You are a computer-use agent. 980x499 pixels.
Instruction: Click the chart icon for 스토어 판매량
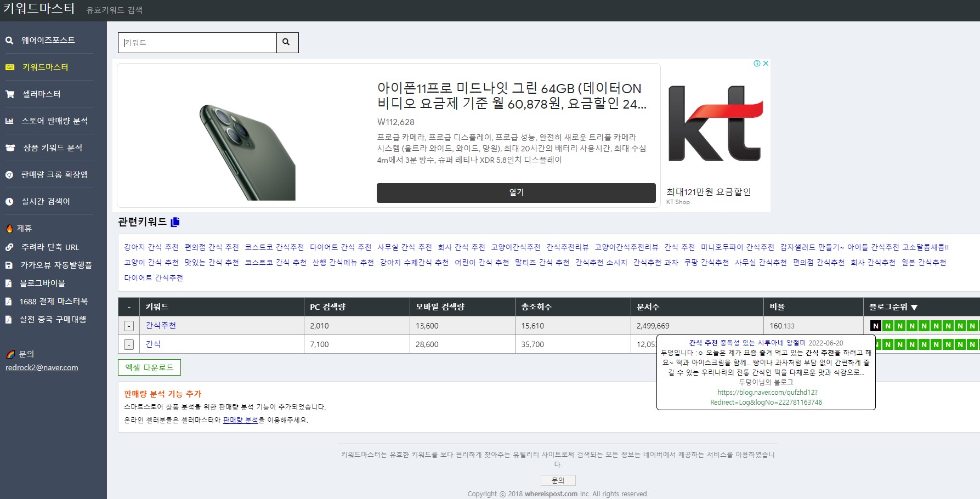tap(9, 121)
